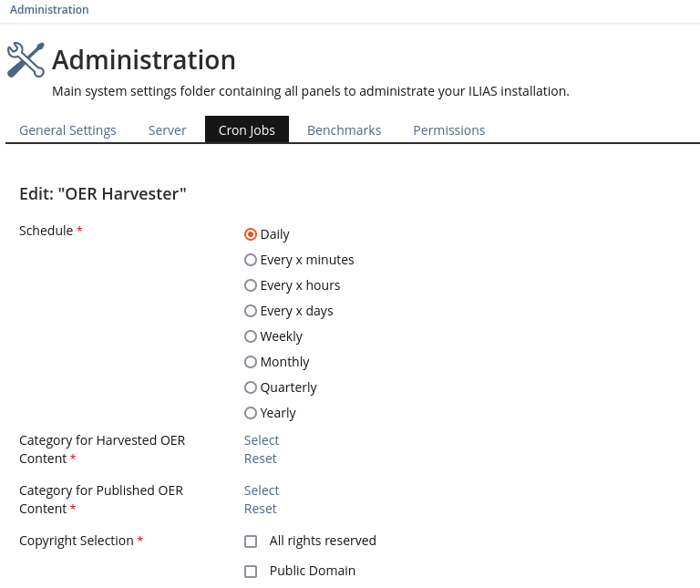This screenshot has height=588, width=700.
Task: Choose the Monthly schedule radio button
Action: [251, 362]
